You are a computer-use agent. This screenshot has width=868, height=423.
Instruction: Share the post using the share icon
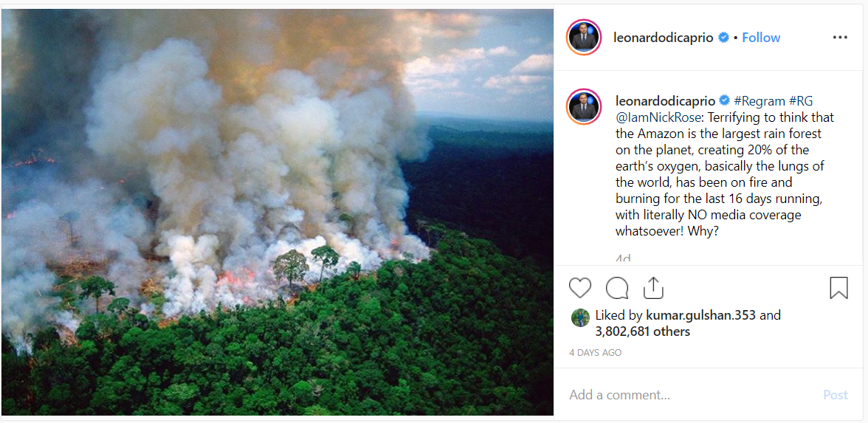pyautogui.click(x=653, y=288)
